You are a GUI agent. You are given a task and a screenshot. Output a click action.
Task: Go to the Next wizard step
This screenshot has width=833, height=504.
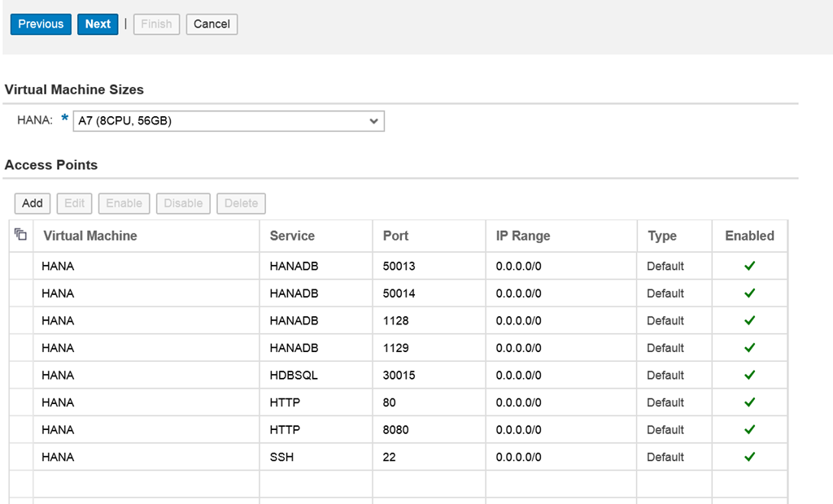pyautogui.click(x=98, y=24)
